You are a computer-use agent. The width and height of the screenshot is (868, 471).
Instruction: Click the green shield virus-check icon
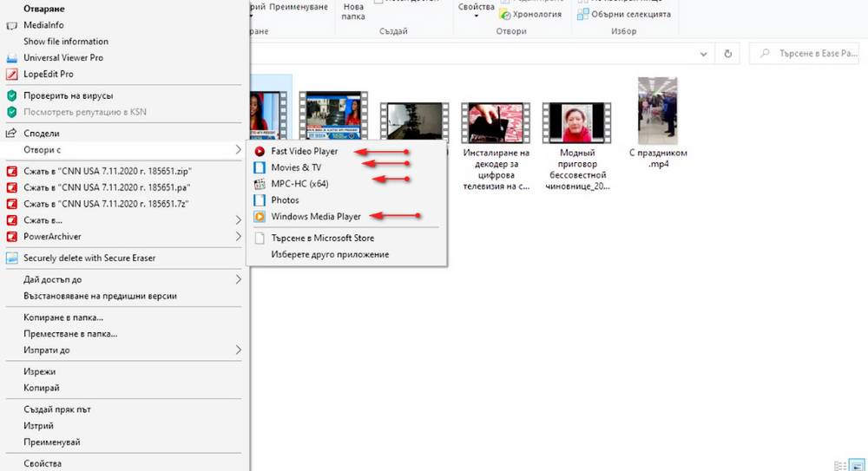coord(11,95)
